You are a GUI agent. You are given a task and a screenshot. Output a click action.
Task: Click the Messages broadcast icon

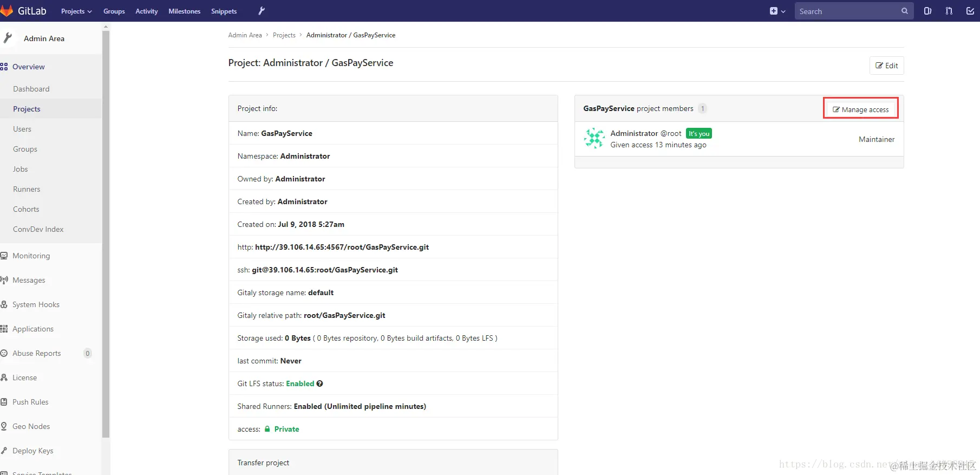click(x=4, y=280)
